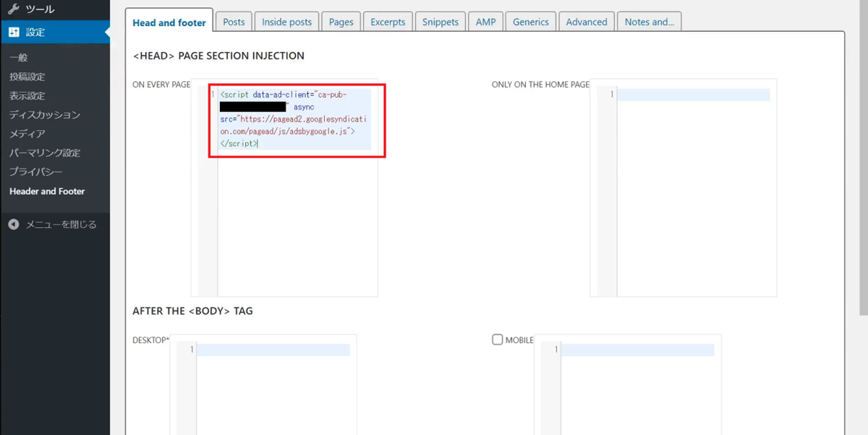Click the closing </script> tag text

point(239,143)
